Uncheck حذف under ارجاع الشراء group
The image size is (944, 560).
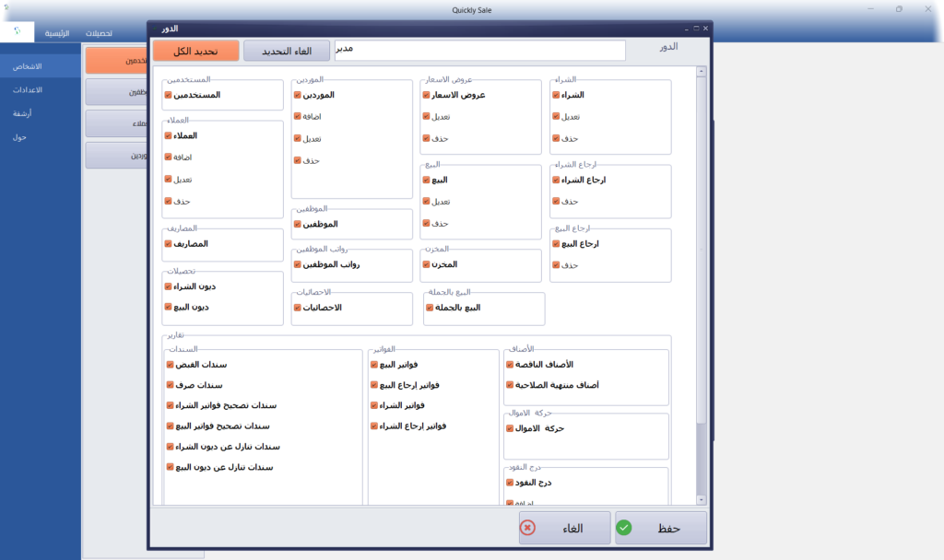[556, 202]
